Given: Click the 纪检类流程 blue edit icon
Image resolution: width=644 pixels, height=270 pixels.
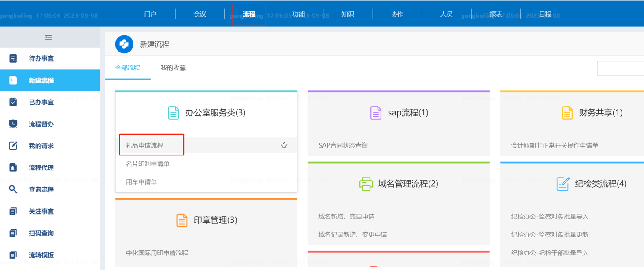Looking at the screenshot, I should click(563, 184).
